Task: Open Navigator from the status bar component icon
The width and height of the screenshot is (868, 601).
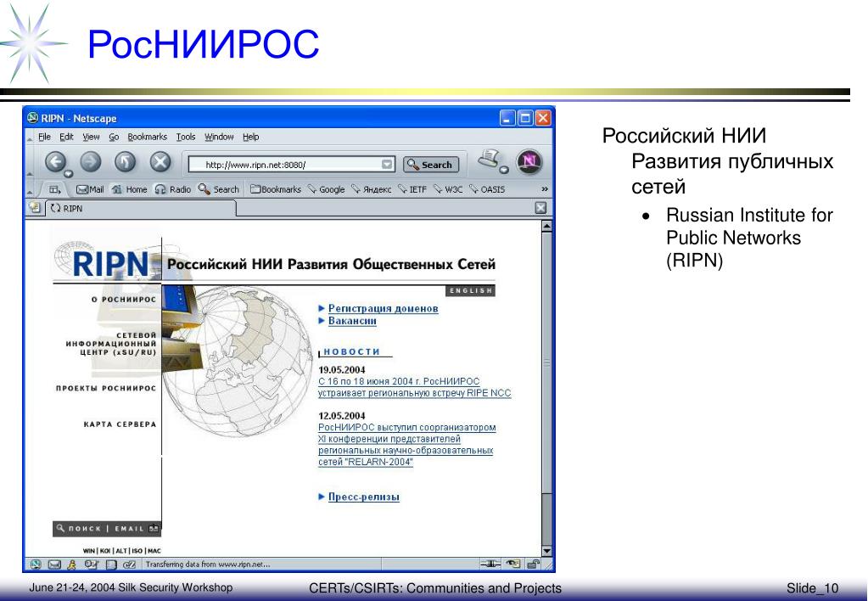Action: coord(36,564)
